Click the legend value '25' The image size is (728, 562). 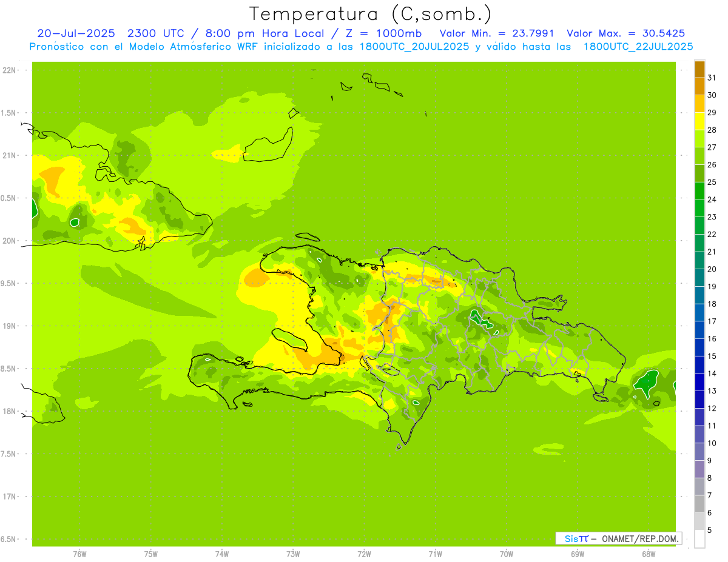[712, 182]
